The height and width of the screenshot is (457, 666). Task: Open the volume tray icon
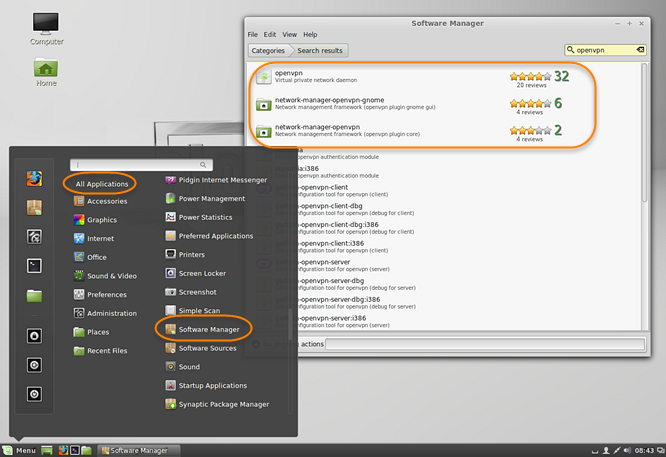(627, 450)
